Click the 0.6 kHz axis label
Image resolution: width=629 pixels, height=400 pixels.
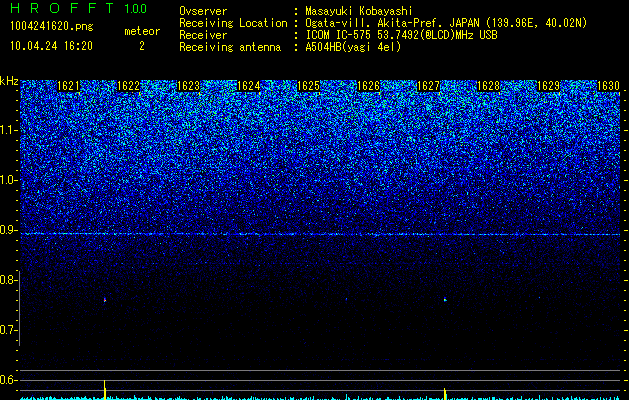coord(8,380)
